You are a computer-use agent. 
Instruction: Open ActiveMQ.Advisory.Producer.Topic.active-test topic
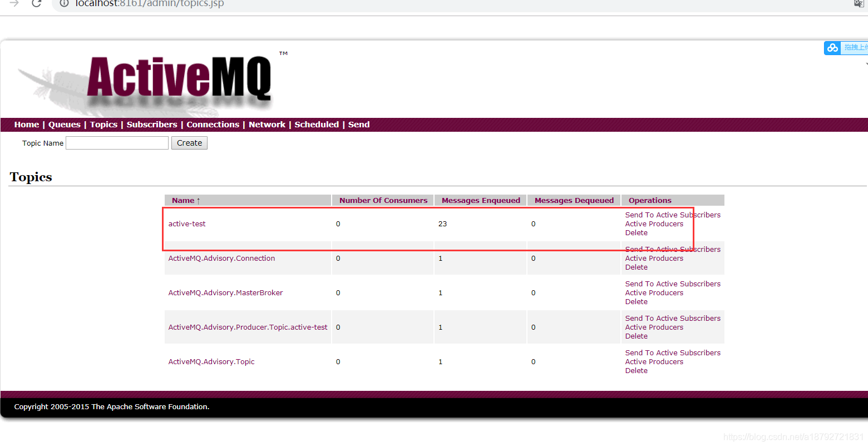248,327
